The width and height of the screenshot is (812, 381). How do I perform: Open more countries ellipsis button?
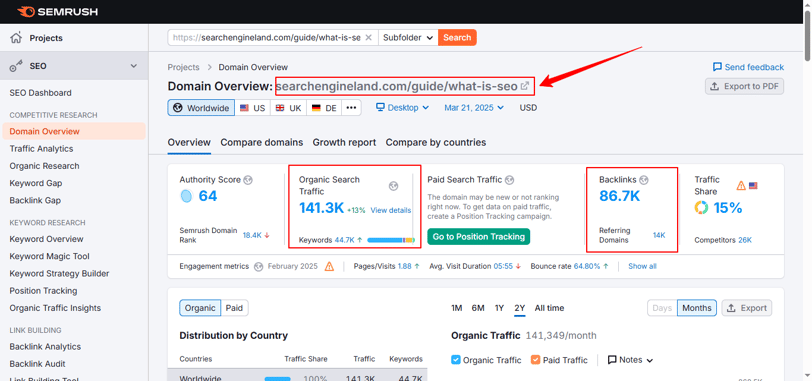(x=351, y=108)
